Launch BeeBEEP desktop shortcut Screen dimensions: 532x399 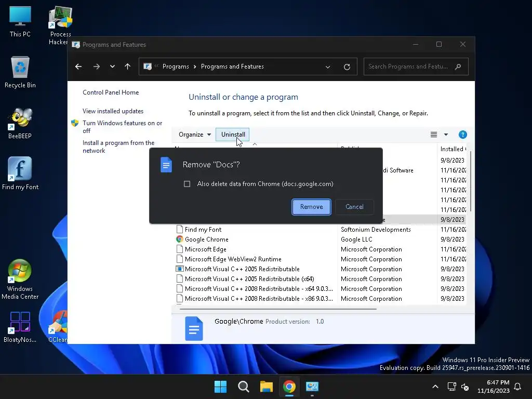20,123
